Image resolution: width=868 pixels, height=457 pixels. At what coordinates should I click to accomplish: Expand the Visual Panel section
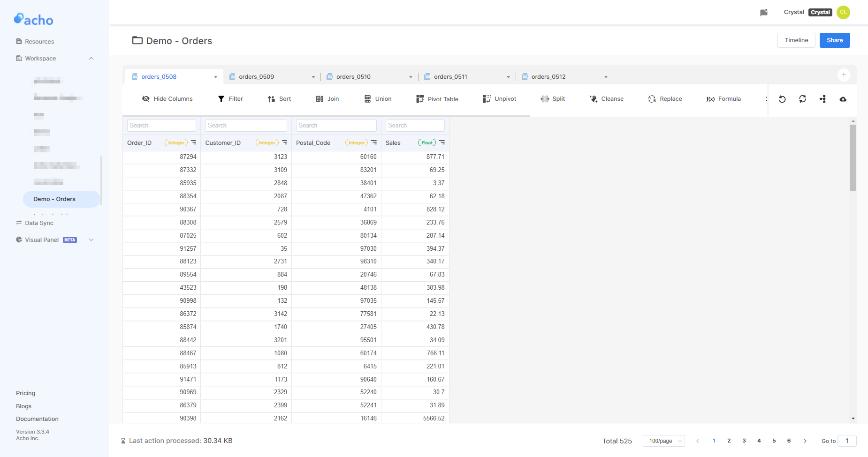click(91, 240)
